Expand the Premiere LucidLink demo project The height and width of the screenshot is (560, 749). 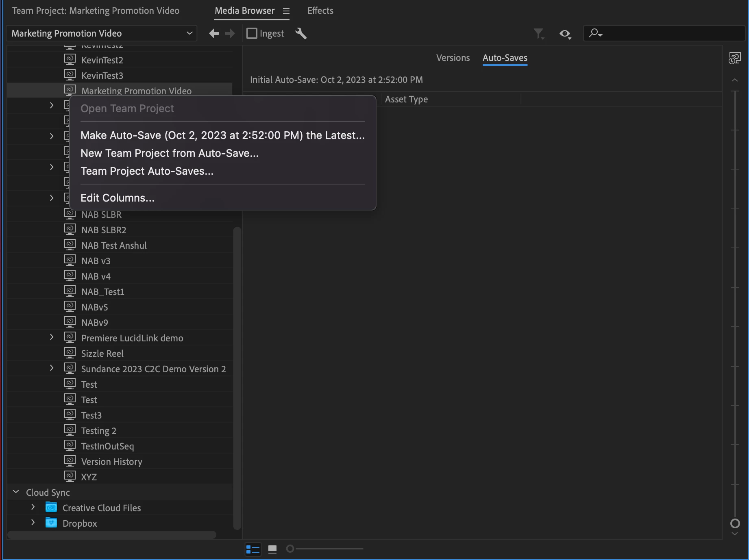coord(51,337)
